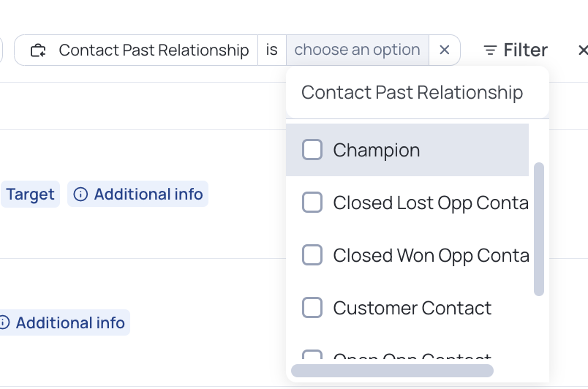Viewport: 588px width, 389px height.
Task: Tick the Closed Lost Opp Contact checkbox
Action: [312, 203]
